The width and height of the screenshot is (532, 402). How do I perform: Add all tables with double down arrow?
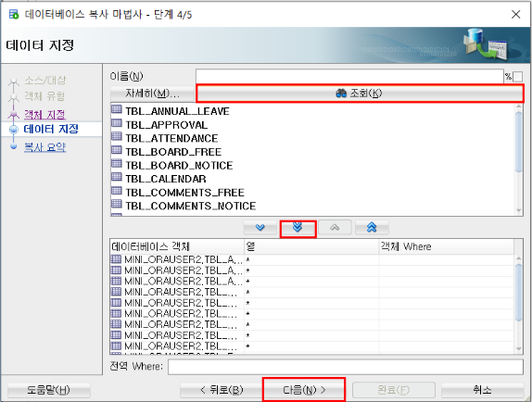(x=298, y=228)
